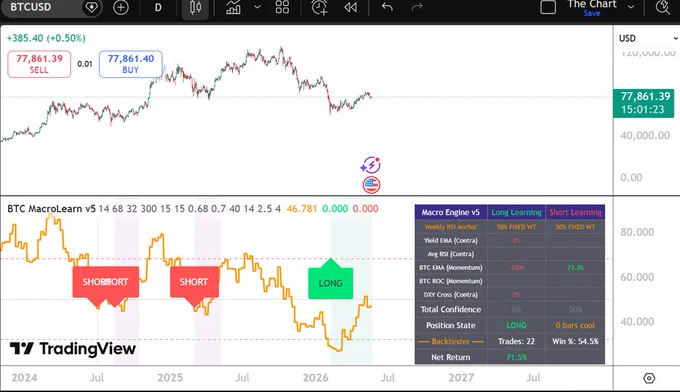Click the Macro Engine v5 table header

[451, 212]
